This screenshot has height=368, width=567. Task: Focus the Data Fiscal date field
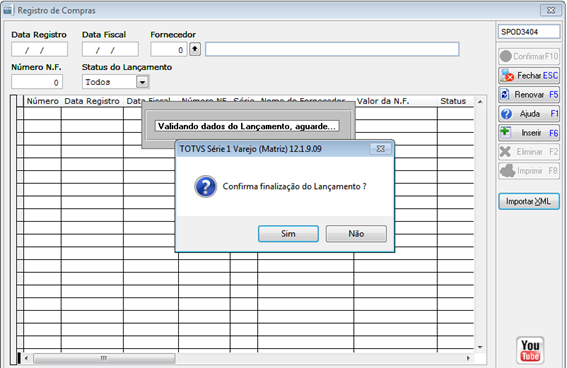(x=110, y=50)
